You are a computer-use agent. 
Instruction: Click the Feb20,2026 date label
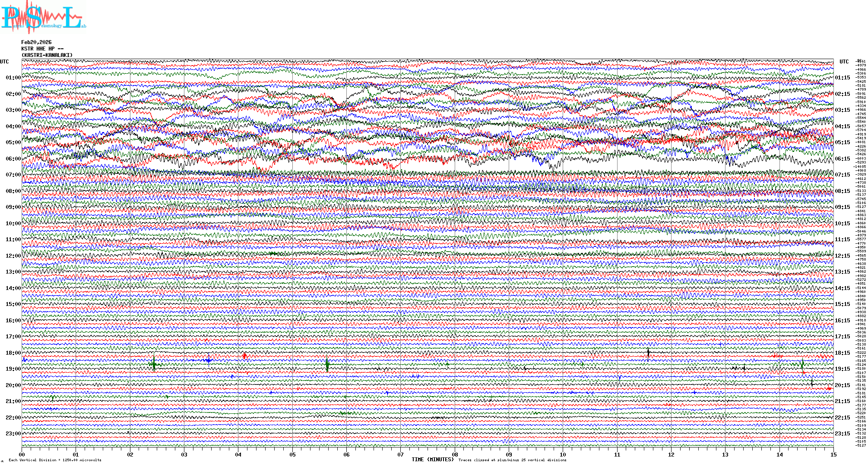[x=36, y=42]
